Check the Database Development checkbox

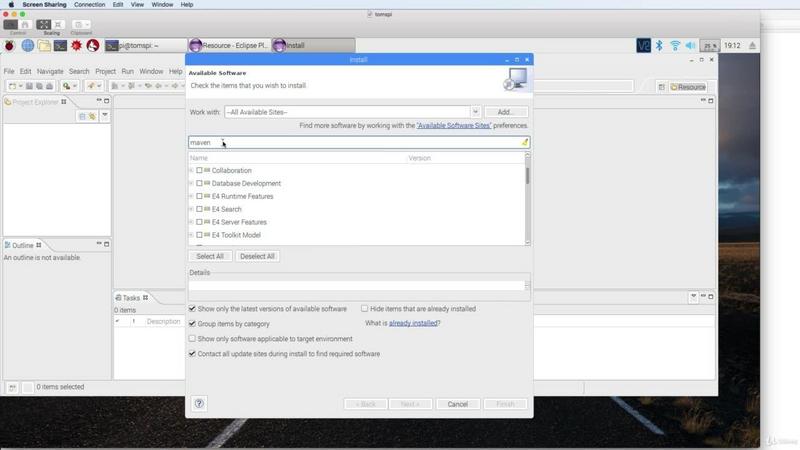pyautogui.click(x=199, y=183)
